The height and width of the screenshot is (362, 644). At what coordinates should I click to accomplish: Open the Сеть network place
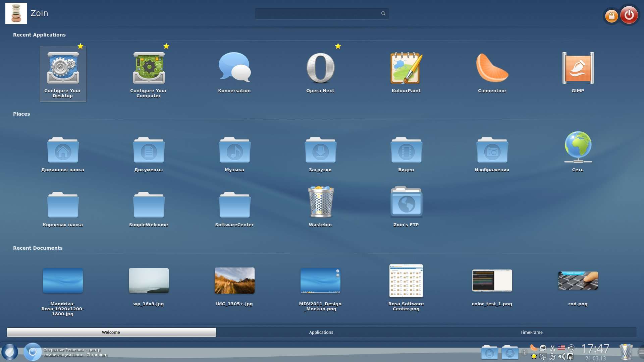(x=578, y=151)
